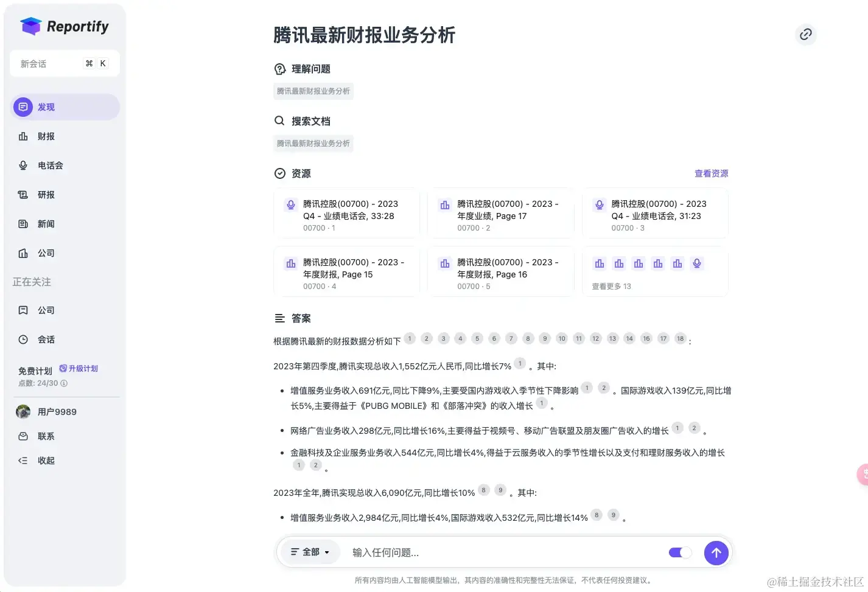Send question with the arrow button

[716, 552]
